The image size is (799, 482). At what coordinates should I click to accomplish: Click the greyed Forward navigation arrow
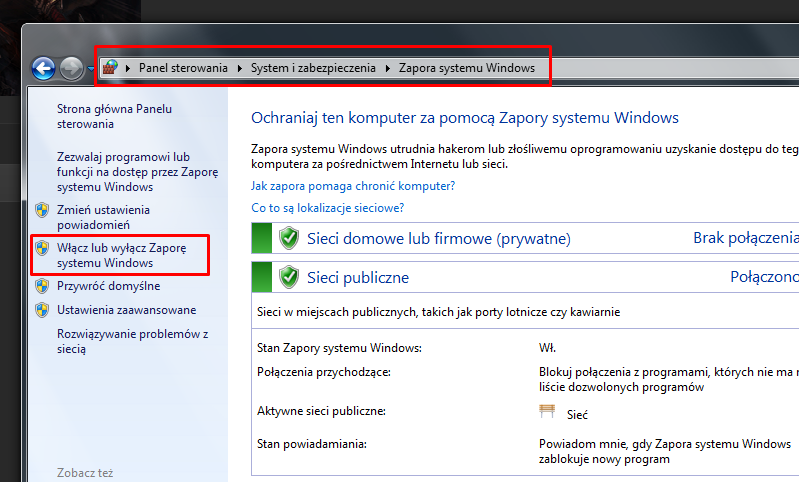coord(71,68)
